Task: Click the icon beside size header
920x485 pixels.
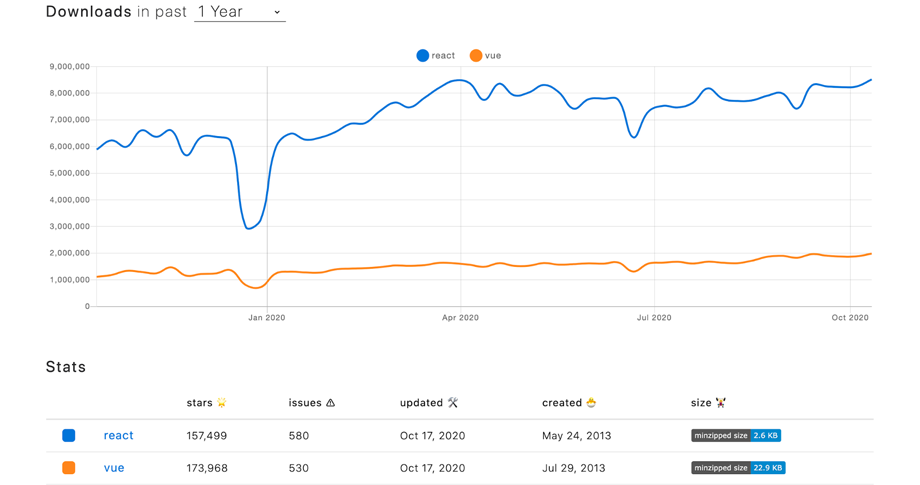Action: [x=721, y=403]
